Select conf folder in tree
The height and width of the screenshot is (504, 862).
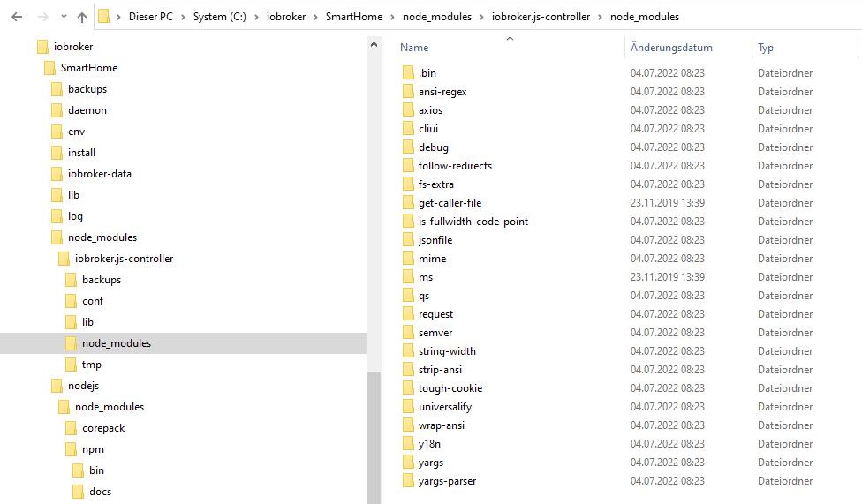point(93,301)
